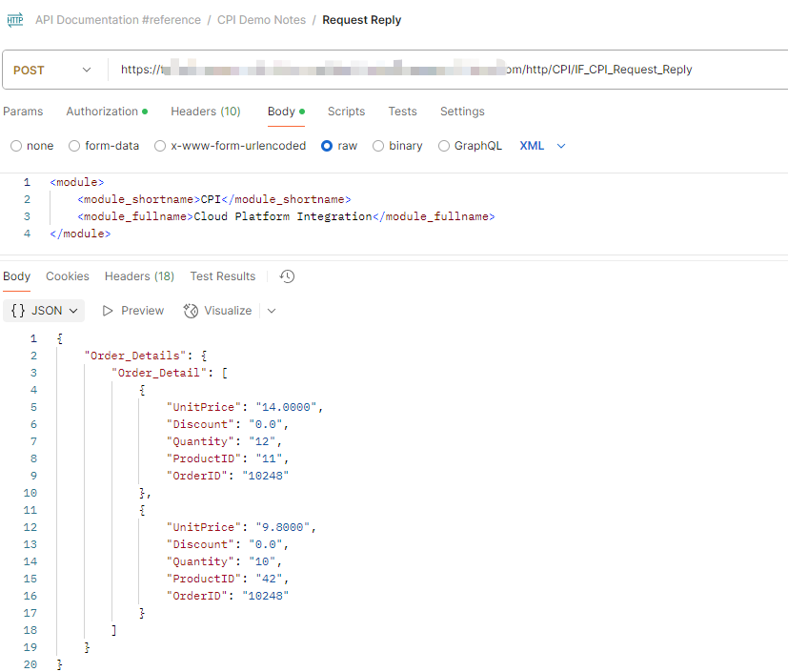Open the response history clock icon
788x672 pixels.
click(x=287, y=276)
